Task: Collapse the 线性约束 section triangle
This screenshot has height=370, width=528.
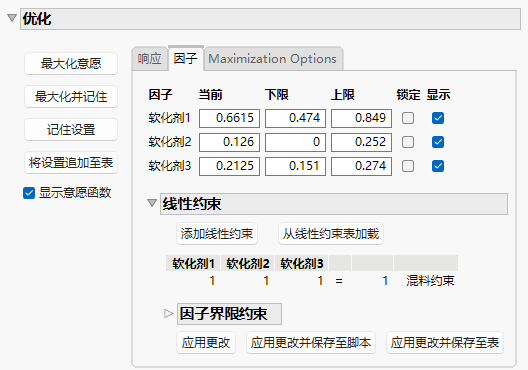Action: 152,203
